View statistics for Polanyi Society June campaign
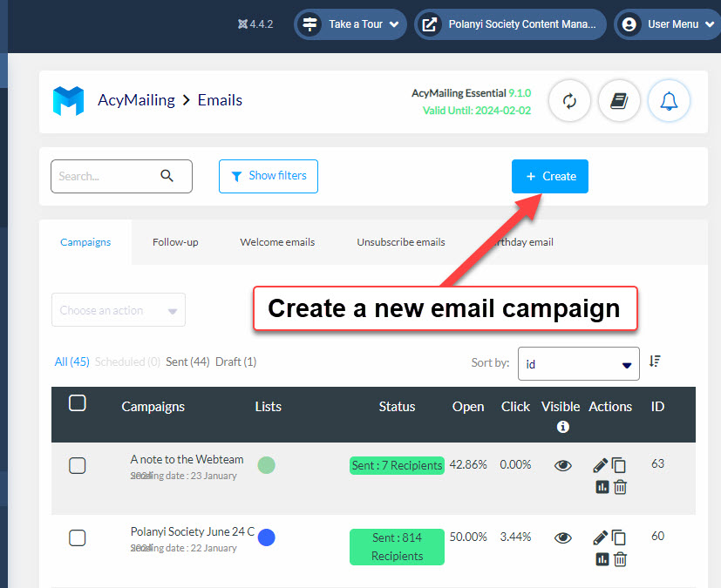 [602, 559]
